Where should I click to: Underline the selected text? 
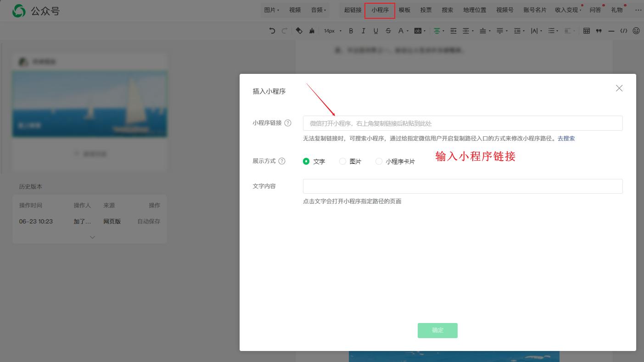(375, 31)
